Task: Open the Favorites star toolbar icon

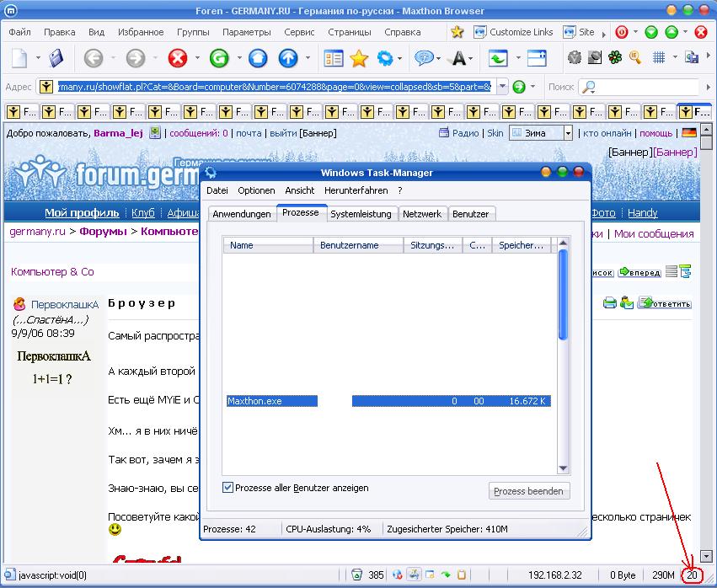Action: 359,58
